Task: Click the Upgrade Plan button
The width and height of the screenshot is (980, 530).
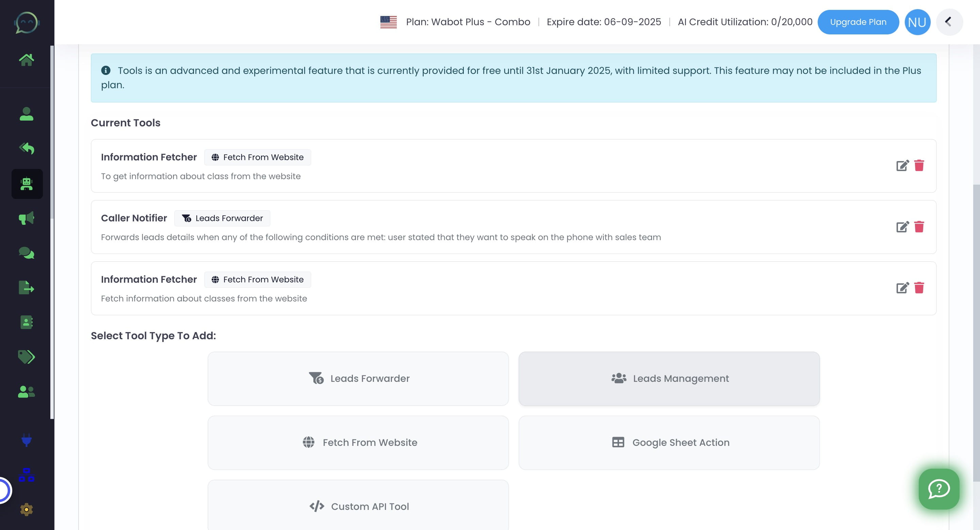Action: click(x=858, y=22)
